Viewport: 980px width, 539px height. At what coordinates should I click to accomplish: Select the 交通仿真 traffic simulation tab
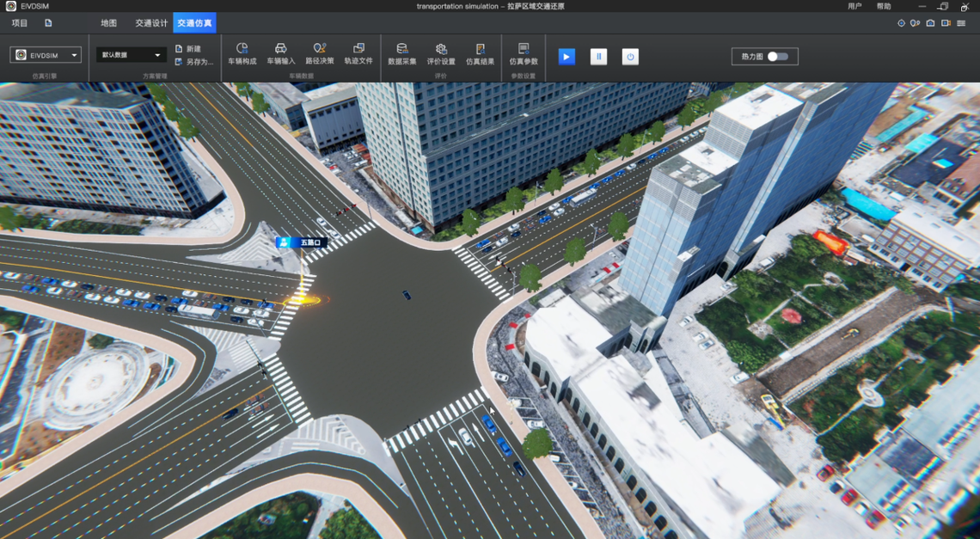pos(194,23)
